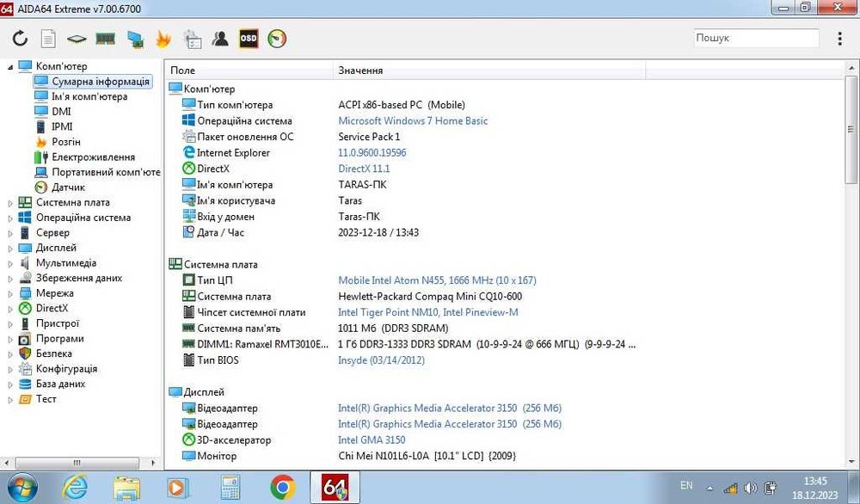Click the EN language indicator
The width and height of the screenshot is (860, 504).
tap(686, 485)
